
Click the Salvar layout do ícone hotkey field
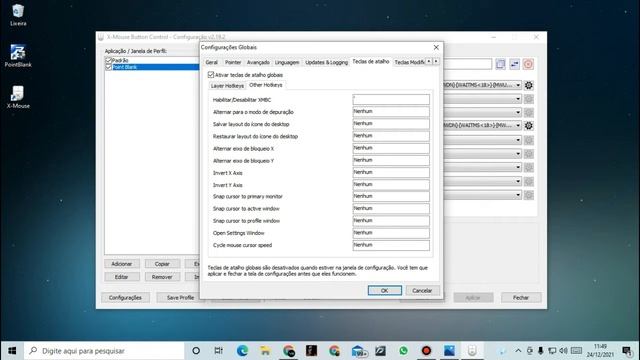[x=391, y=124]
